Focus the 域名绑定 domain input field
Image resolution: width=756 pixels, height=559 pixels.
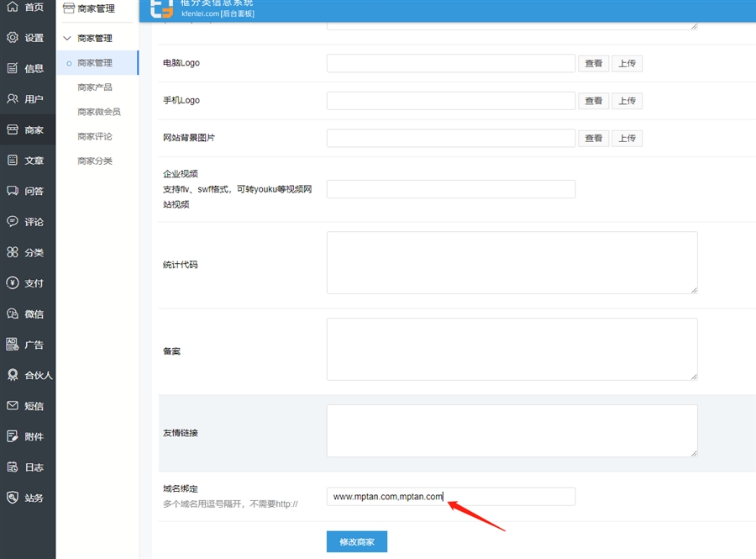tap(450, 497)
